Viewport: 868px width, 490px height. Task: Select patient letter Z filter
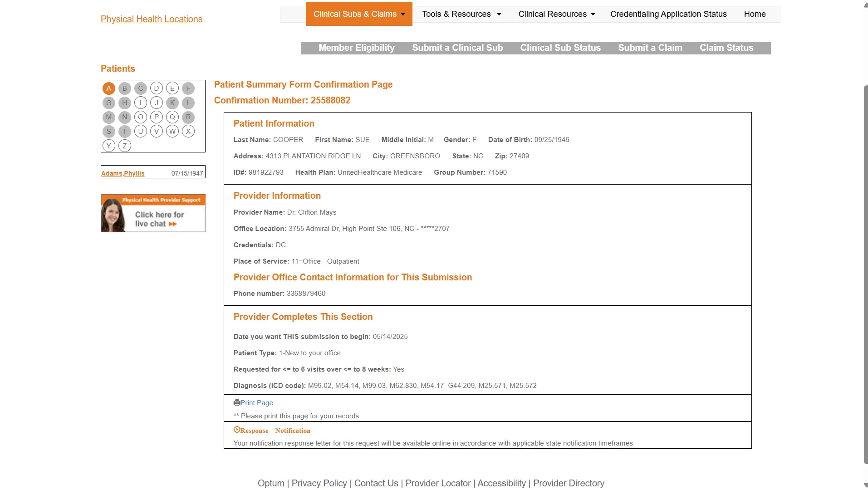click(125, 146)
